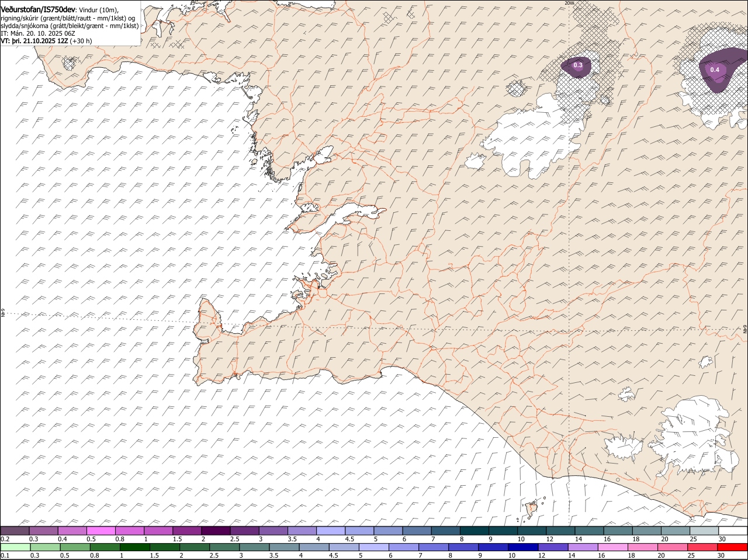
Task: Pick bottom-row red swatch starting at 25
Action: [702, 547]
